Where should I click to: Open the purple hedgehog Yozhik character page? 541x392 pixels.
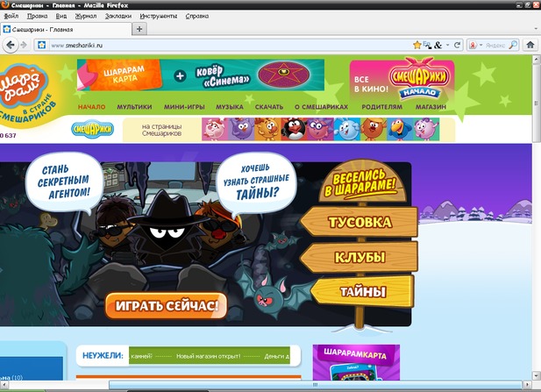(321, 129)
